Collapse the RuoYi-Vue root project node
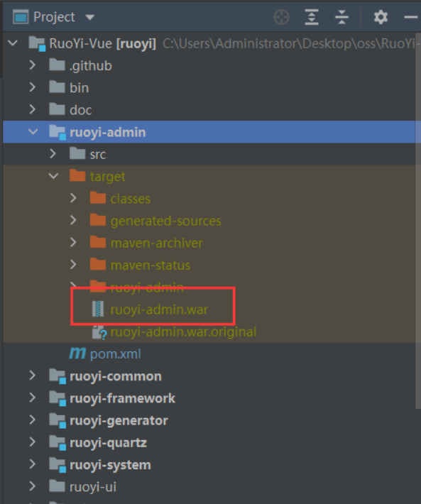 [x=13, y=43]
